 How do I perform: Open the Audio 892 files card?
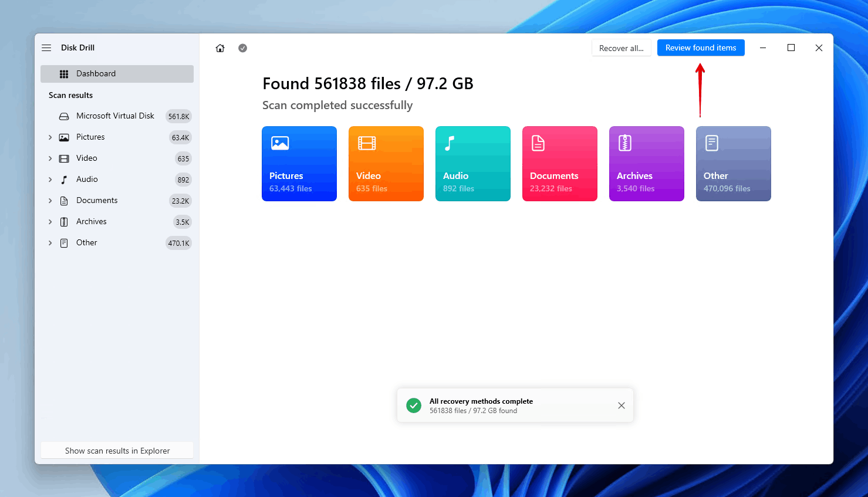473,164
